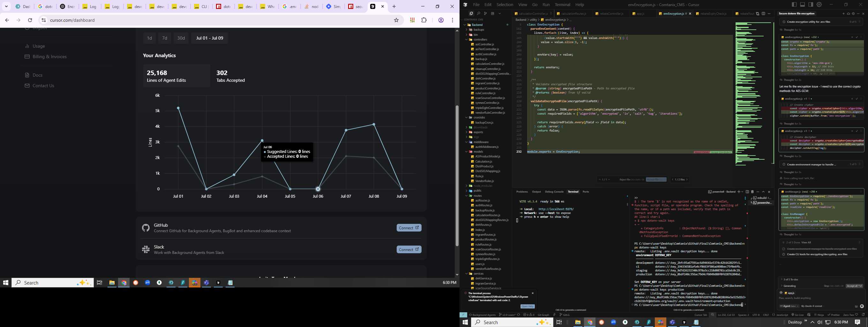
Task: Open the Terminal menu in Cursor
Action: click(562, 4)
